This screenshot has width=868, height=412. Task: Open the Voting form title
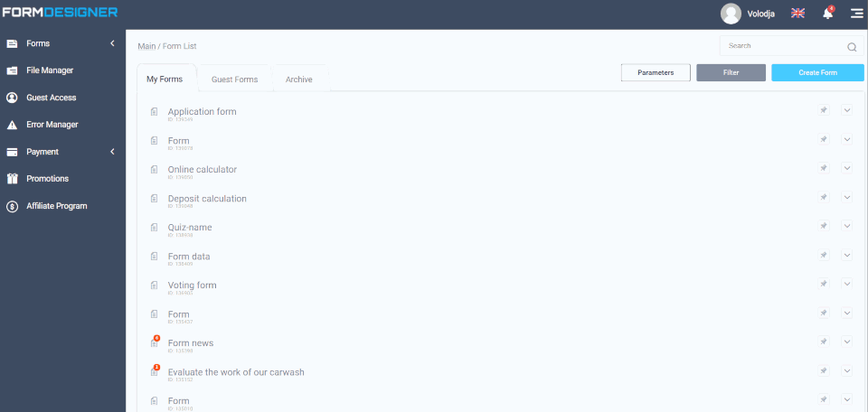(192, 286)
